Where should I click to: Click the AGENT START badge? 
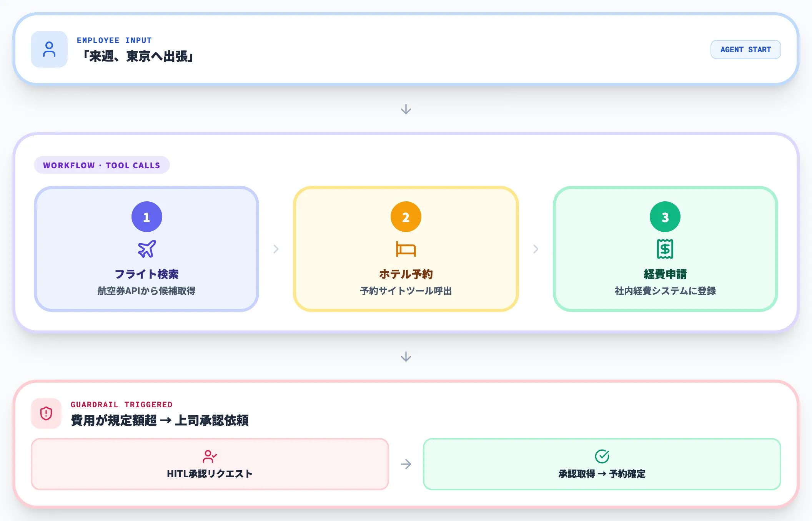(x=745, y=50)
